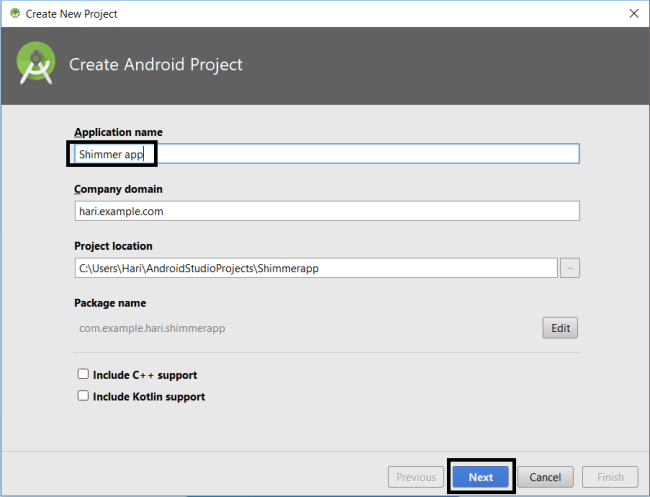Click inside the Company domain field
This screenshot has width=650, height=497.
[x=327, y=211]
